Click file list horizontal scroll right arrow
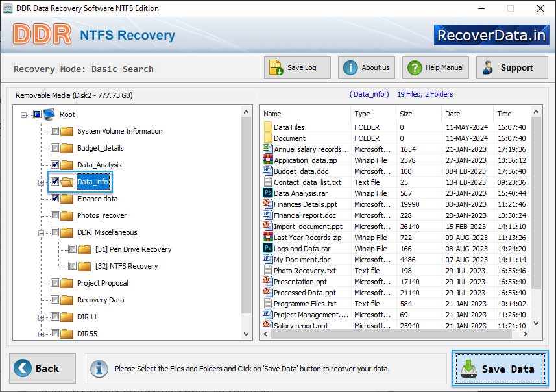The width and height of the screenshot is (556, 392). 525,334
